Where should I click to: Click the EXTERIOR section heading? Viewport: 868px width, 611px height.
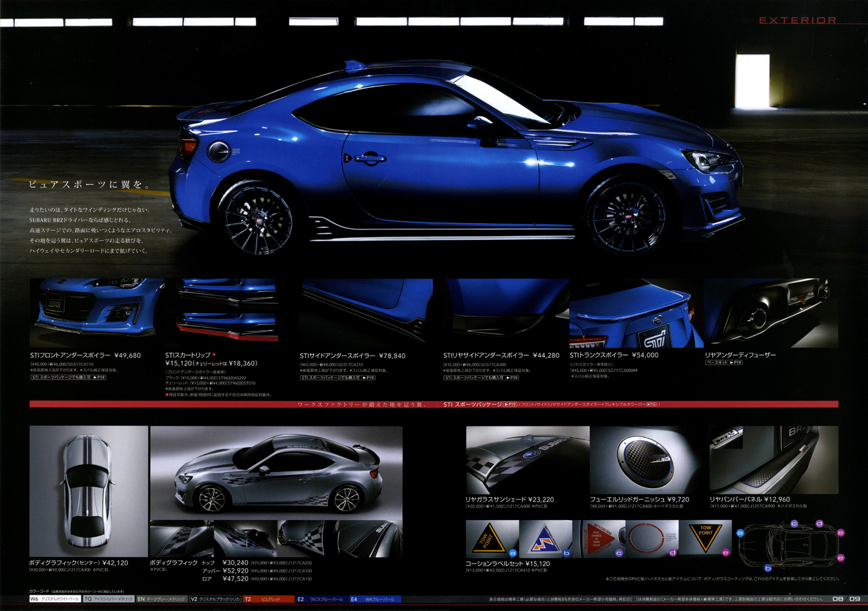(x=798, y=20)
